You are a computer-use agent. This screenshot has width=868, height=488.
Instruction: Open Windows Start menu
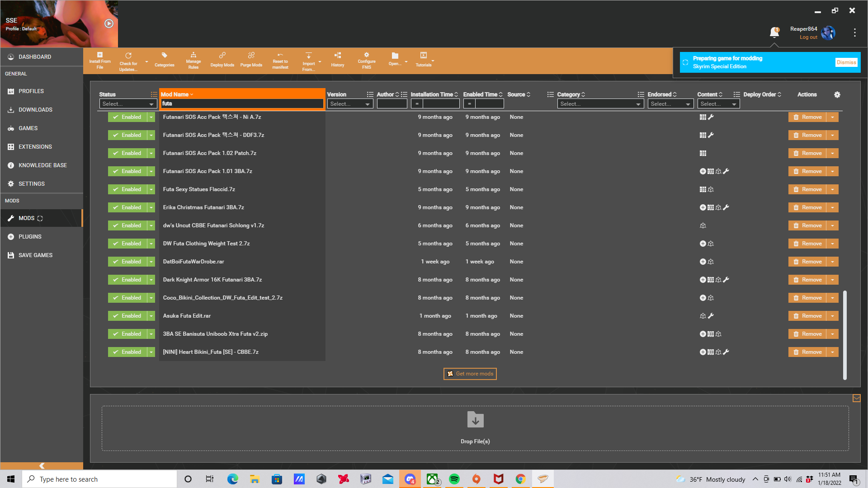click(11, 479)
